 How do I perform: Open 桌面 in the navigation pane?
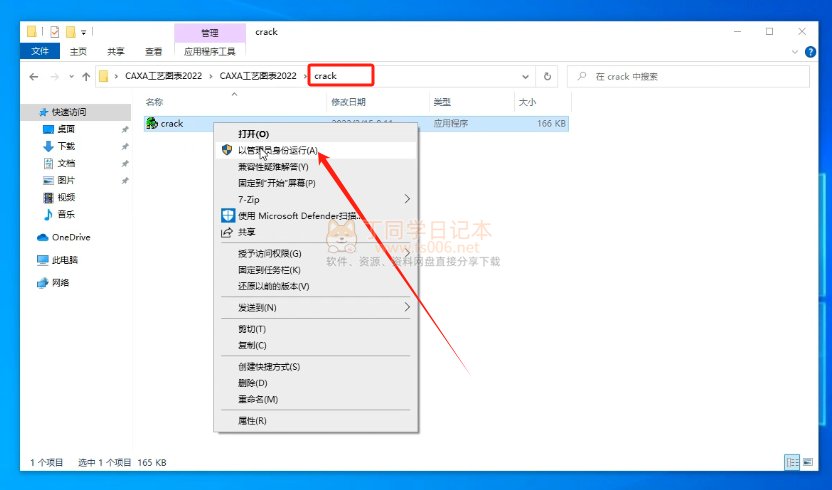(x=66, y=129)
